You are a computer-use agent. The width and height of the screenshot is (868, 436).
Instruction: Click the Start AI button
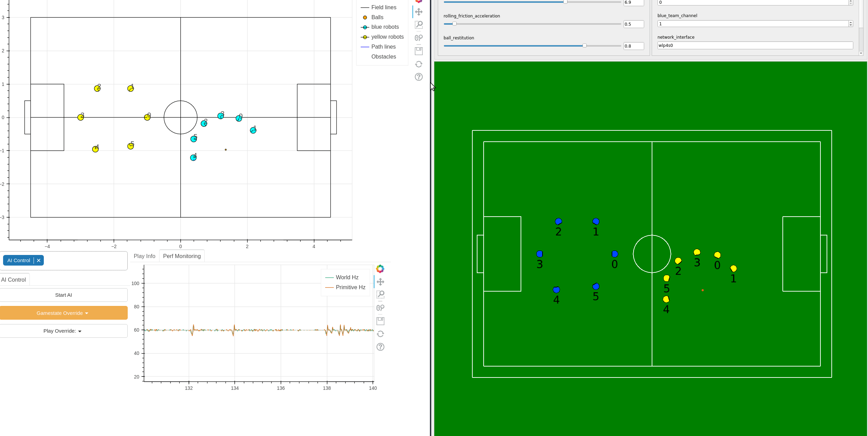63,295
